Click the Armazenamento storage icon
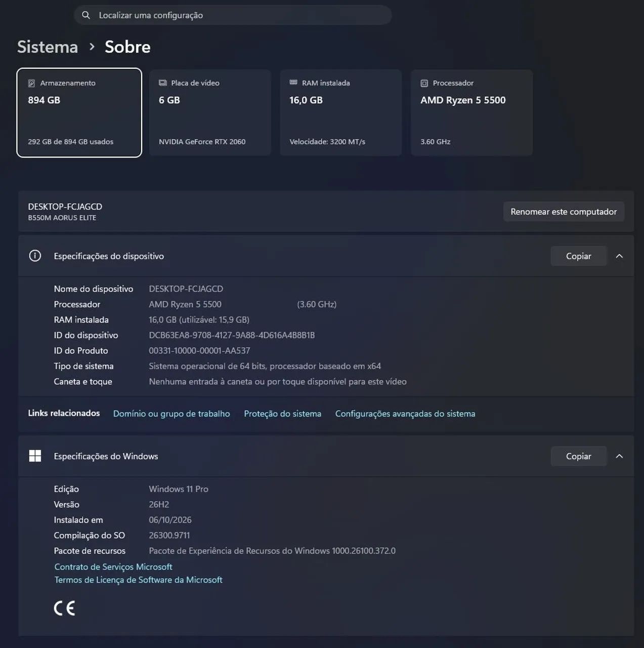Viewport: 644px width, 648px height. (31, 83)
